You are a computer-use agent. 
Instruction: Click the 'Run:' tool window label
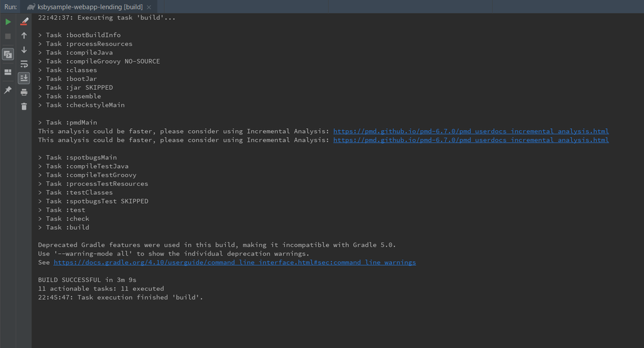(x=11, y=7)
